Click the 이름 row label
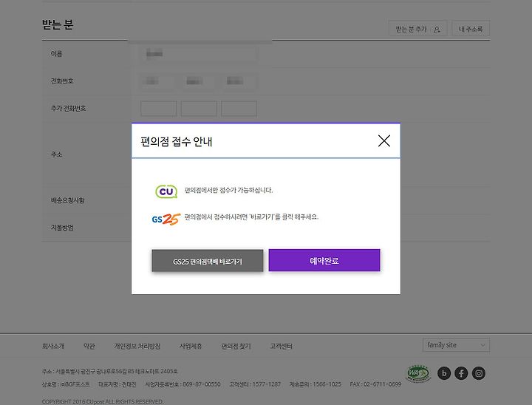This screenshot has height=405, width=532. [x=56, y=54]
